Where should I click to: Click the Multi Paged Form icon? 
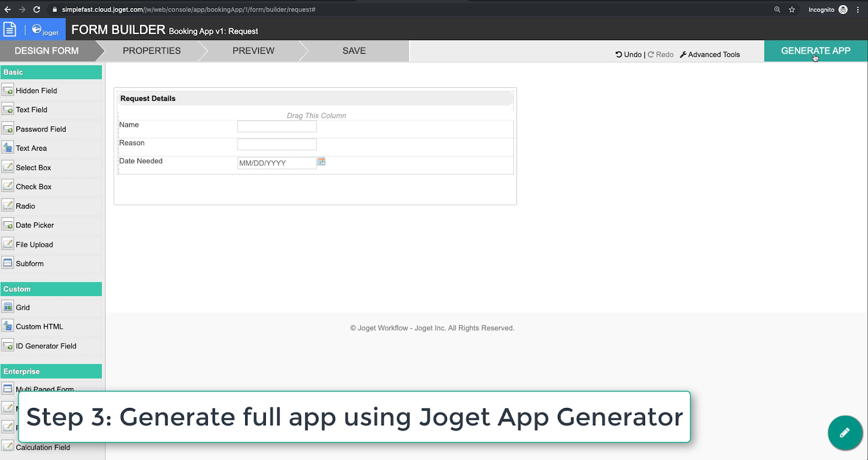click(x=8, y=388)
